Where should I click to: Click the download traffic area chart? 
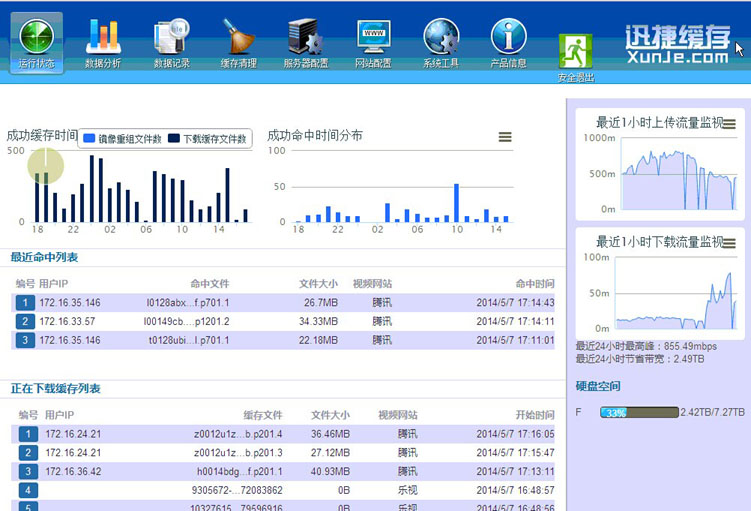(x=676, y=293)
